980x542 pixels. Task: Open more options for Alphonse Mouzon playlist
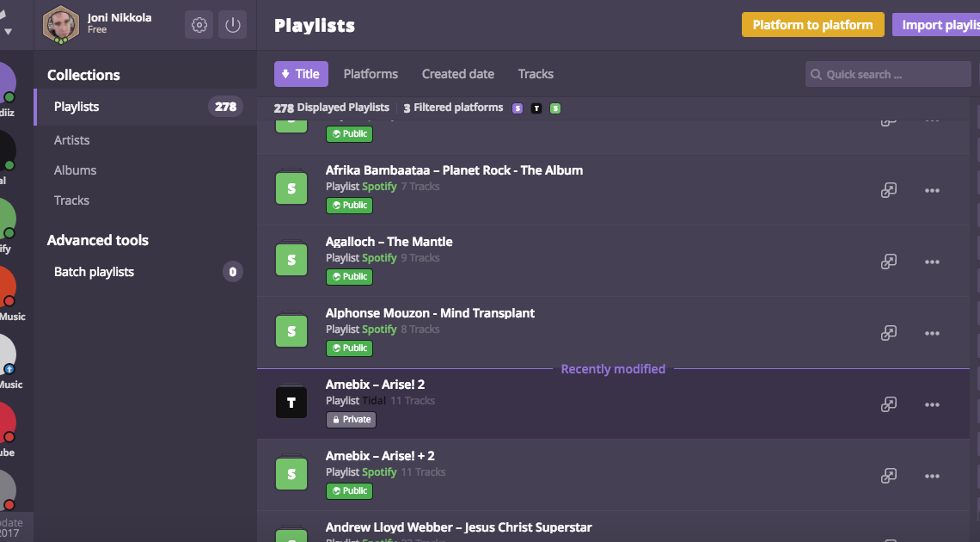click(x=932, y=333)
